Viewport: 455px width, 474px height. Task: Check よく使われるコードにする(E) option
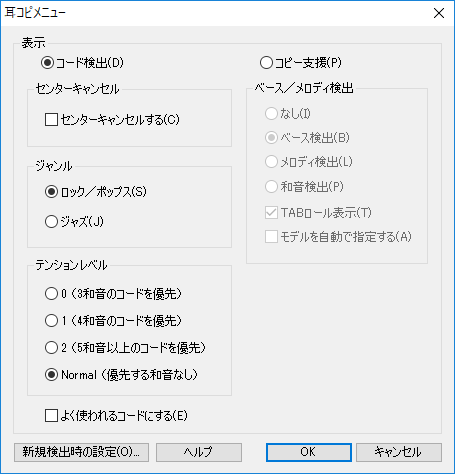116,416
